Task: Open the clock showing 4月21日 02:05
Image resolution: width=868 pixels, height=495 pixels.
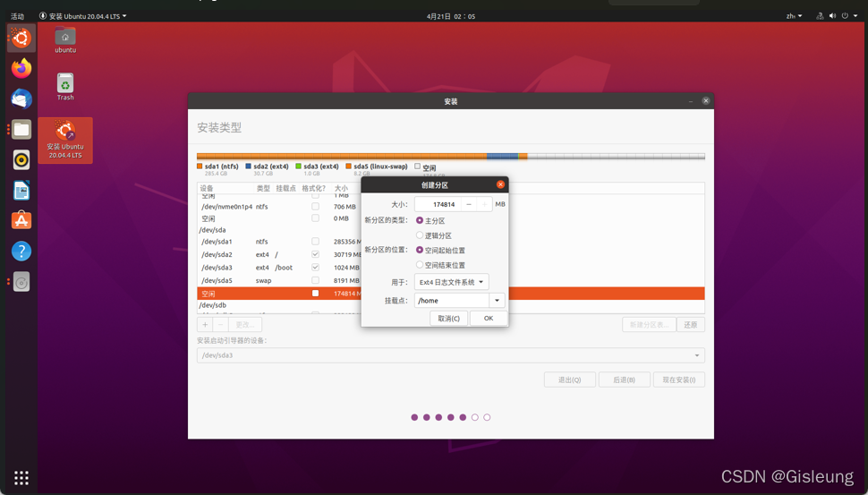Action: coord(451,16)
